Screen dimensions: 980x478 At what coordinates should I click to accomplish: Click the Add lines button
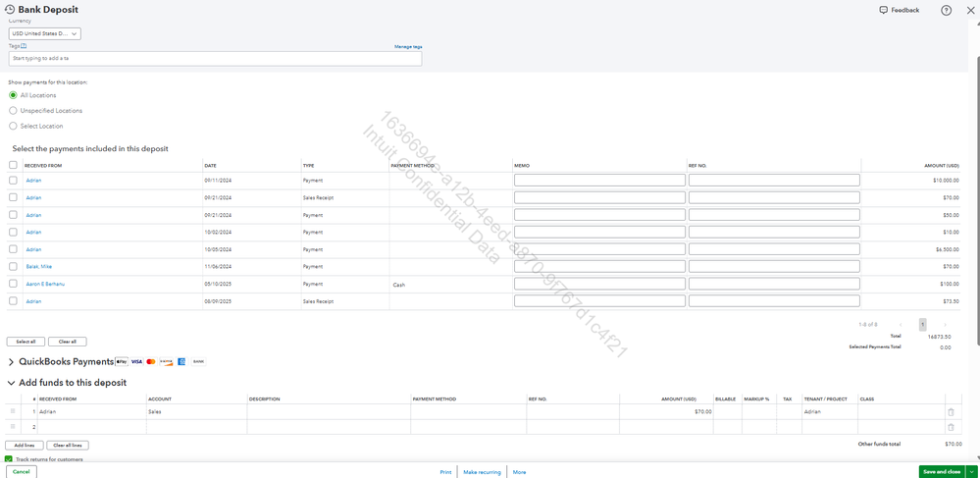pos(25,446)
